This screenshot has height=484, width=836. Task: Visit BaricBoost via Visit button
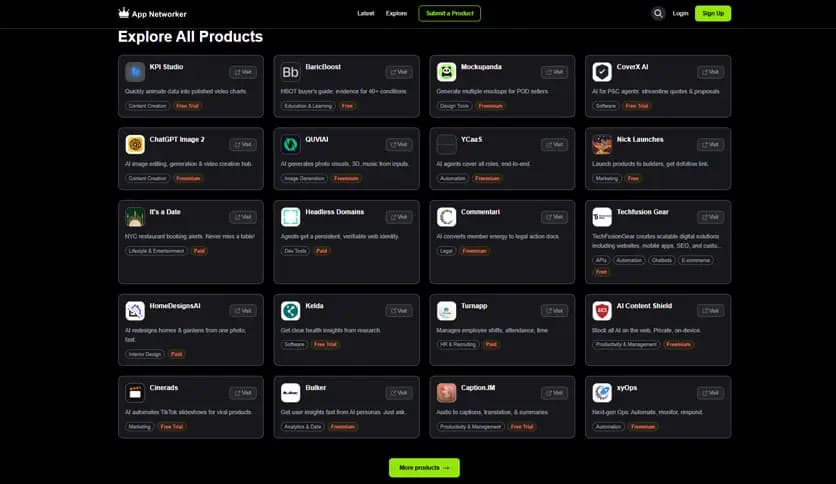pos(399,72)
